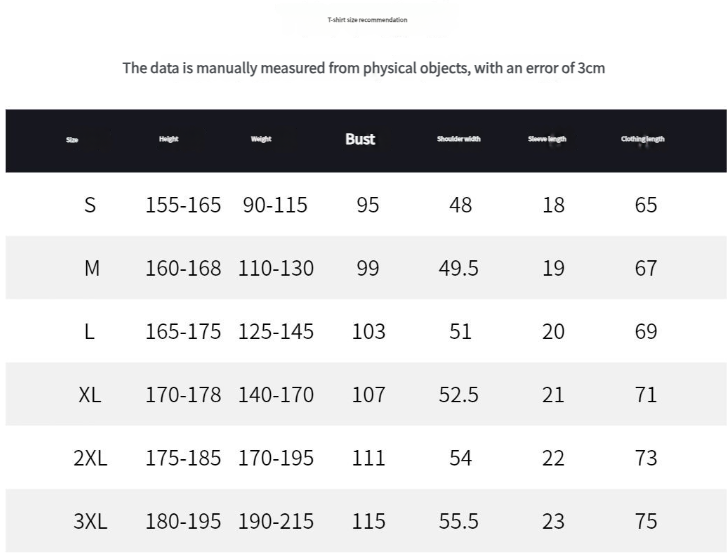The height and width of the screenshot is (553, 727).
Task: Click the Height column header
Action: (x=168, y=139)
